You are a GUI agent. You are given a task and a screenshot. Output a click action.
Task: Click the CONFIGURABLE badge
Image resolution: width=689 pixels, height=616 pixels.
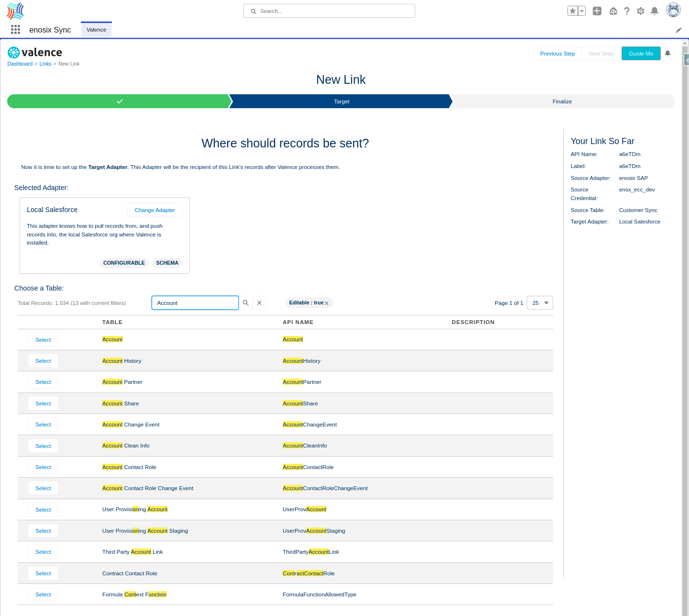(x=124, y=263)
